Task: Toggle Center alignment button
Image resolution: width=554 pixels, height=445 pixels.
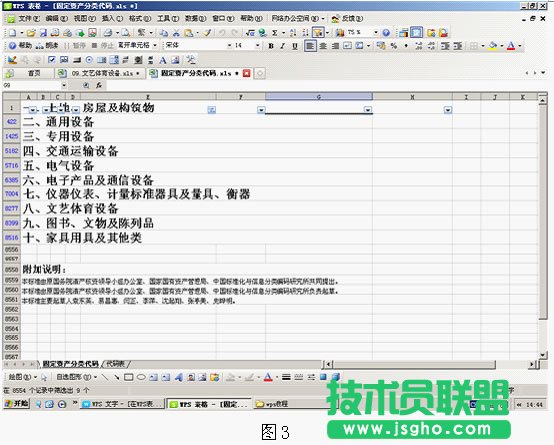Action: click(323, 46)
